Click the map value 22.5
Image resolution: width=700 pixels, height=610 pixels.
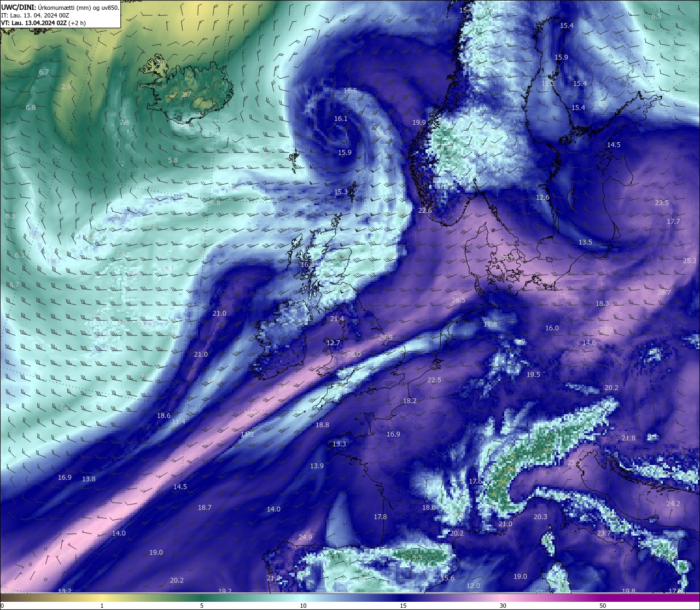click(434, 380)
